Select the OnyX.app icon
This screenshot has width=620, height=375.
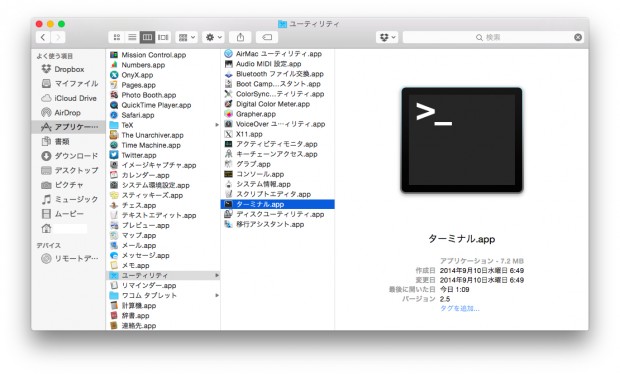[x=114, y=75]
